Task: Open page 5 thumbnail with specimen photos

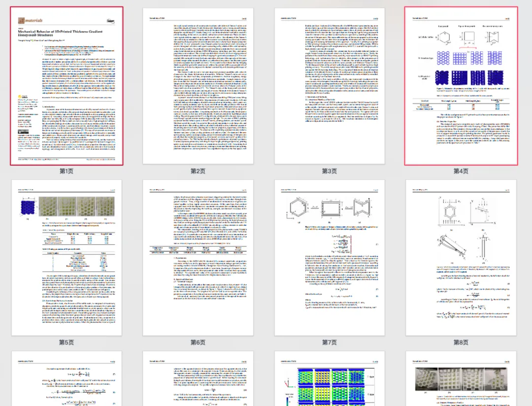Action: point(66,258)
